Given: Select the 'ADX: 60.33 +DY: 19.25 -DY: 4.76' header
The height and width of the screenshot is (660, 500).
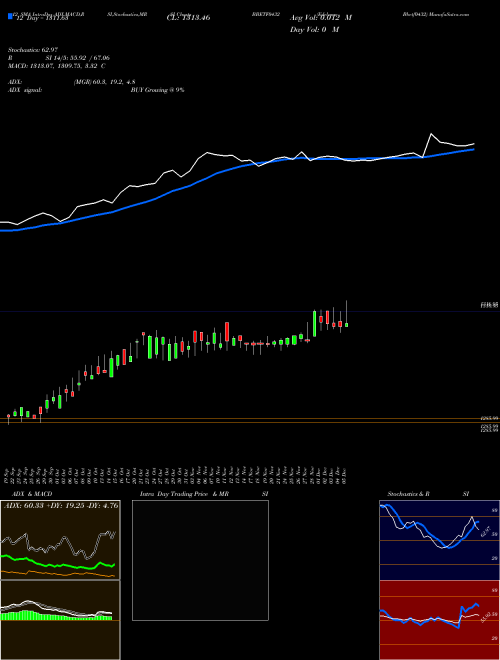Looking at the screenshot, I should pos(61,505).
